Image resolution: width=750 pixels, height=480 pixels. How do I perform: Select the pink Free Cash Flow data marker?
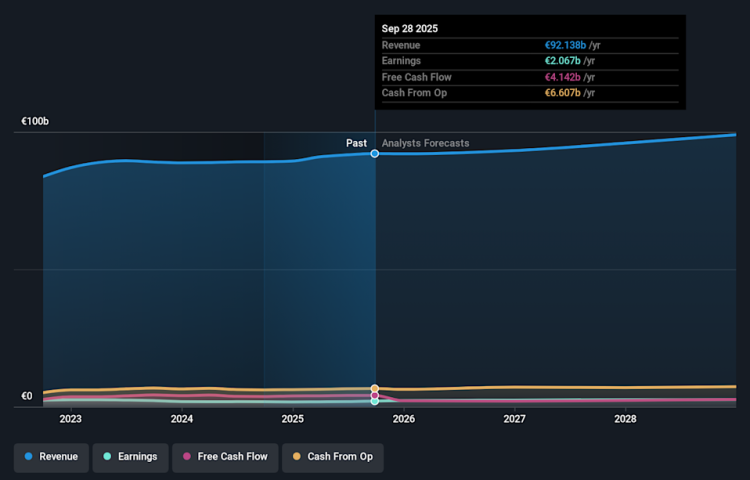pos(375,395)
